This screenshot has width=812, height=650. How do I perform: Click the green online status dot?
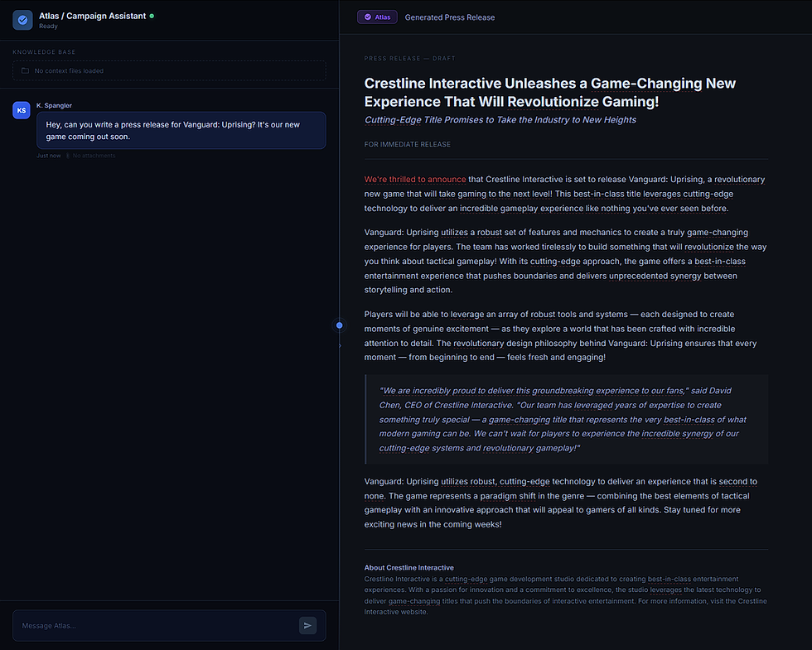(x=152, y=16)
